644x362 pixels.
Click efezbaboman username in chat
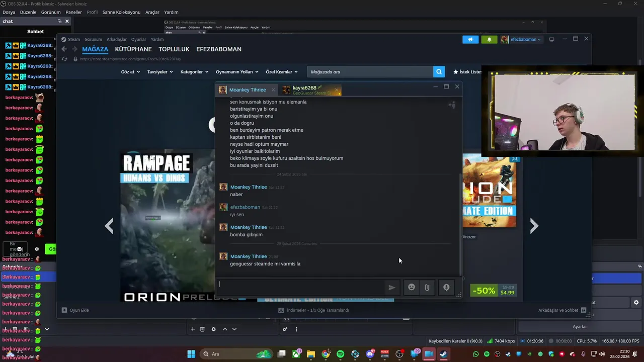click(245, 207)
